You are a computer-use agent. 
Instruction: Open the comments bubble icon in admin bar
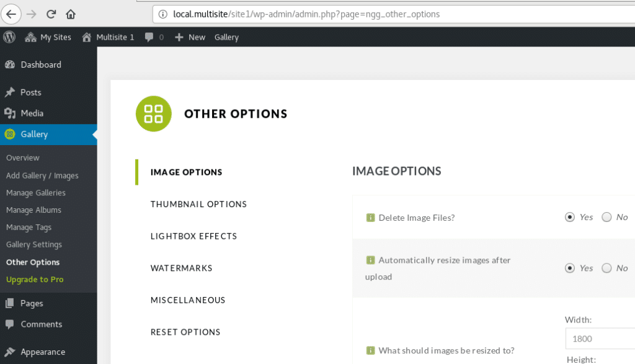pos(149,37)
